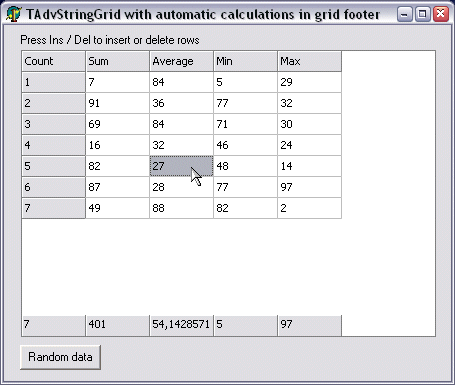Select Max cell with value 32 in row 2

[x=309, y=103]
